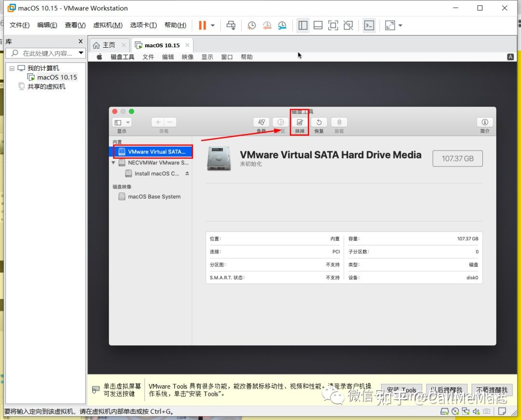Open the power options arrow beside Pause
The image size is (521, 420).
[213, 25]
